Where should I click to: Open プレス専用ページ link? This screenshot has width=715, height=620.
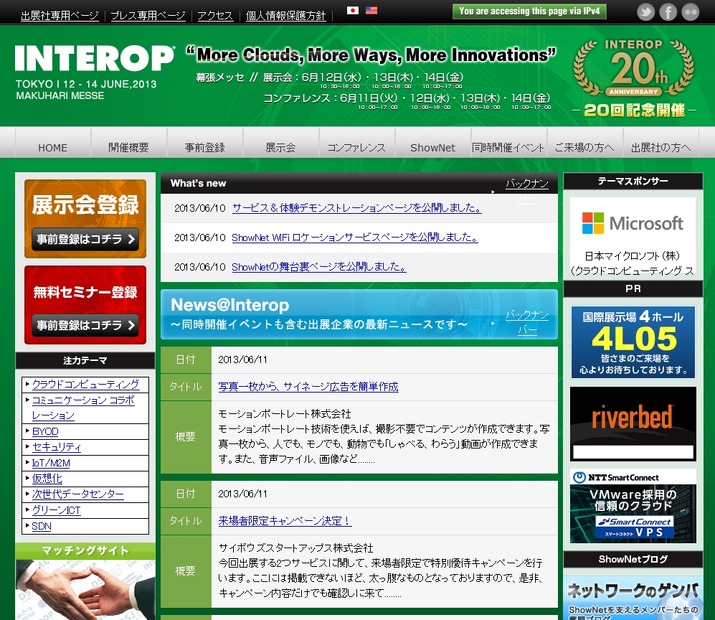pos(148,16)
